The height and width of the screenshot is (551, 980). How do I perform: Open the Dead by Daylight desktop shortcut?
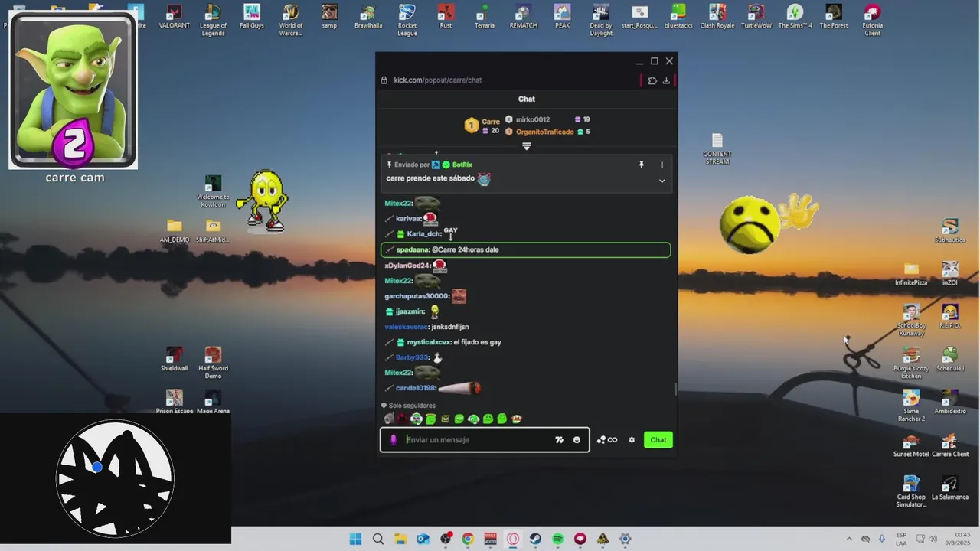point(601,21)
